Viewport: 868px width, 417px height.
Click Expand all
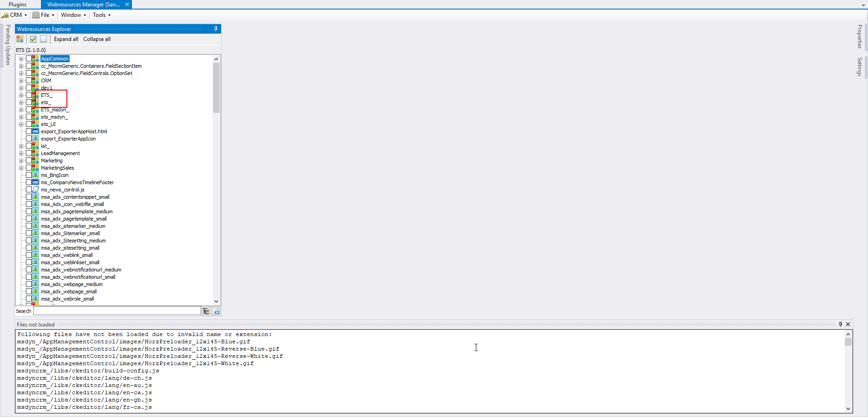66,39
